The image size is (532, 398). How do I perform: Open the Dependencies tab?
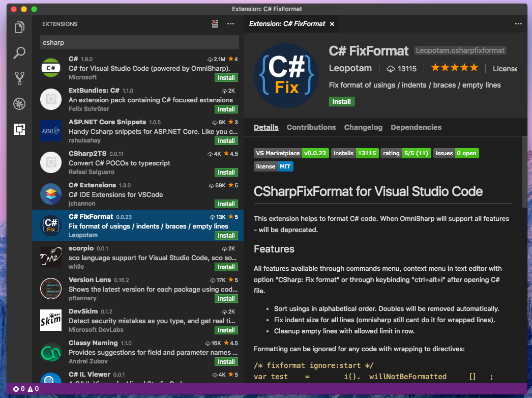coord(416,127)
